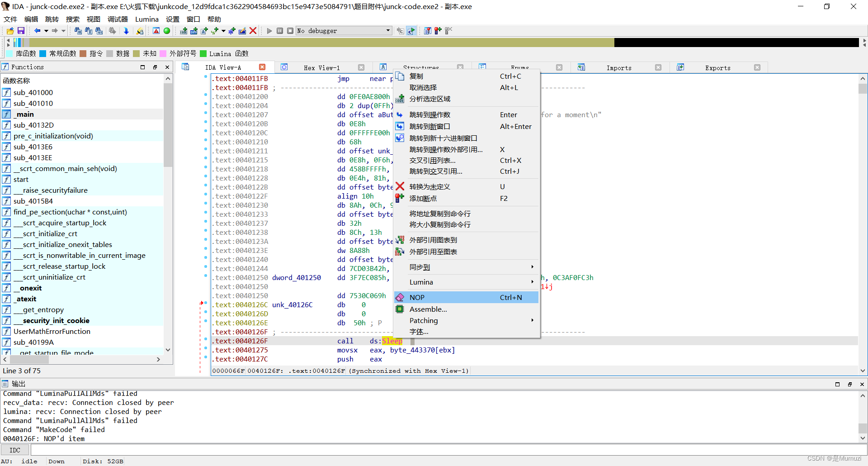Click the green circle toolbar icon
The image size is (868, 466).
click(167, 31)
